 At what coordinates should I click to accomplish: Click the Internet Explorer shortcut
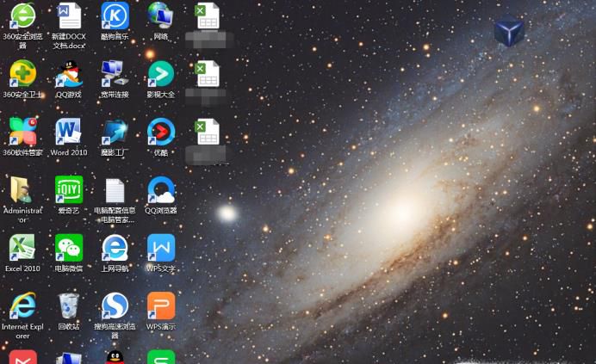[x=22, y=305]
